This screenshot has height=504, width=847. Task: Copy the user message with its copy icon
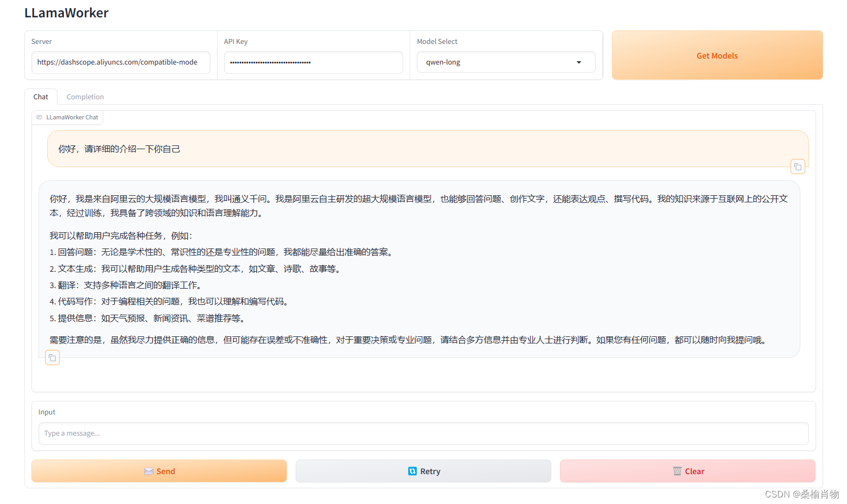pyautogui.click(x=798, y=167)
